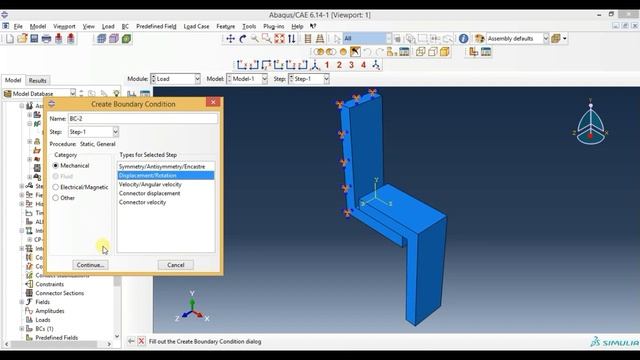640x360 pixels.
Task: Open the File menu
Action: pyautogui.click(x=18, y=26)
